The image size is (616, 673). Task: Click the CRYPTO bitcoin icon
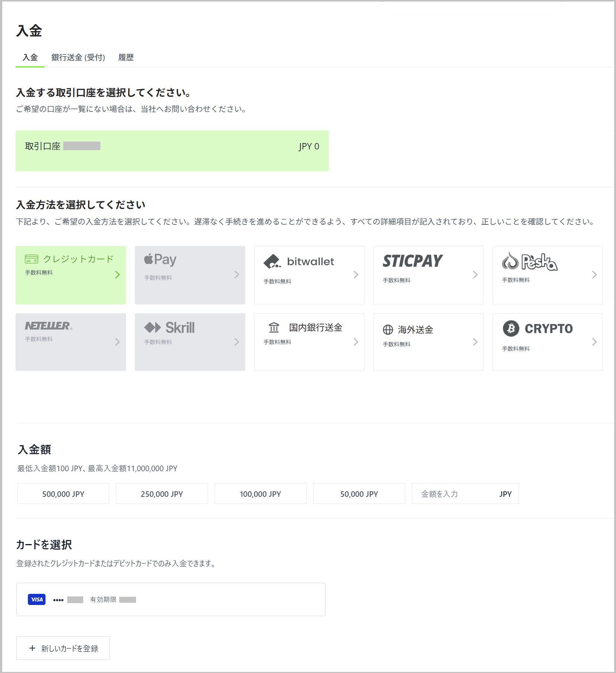511,329
